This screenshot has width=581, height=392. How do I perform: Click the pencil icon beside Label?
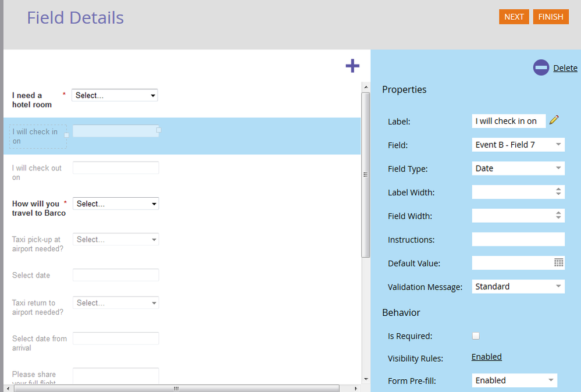[x=554, y=120]
